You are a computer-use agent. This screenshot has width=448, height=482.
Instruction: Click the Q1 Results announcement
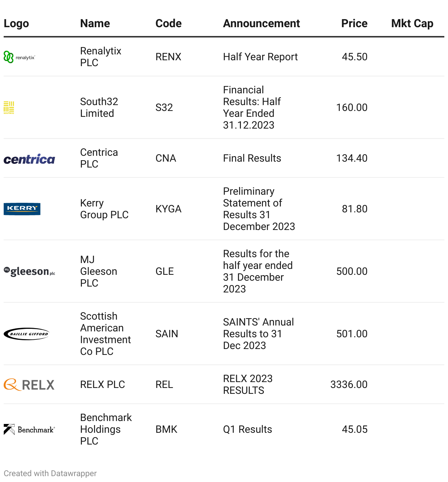tap(248, 429)
